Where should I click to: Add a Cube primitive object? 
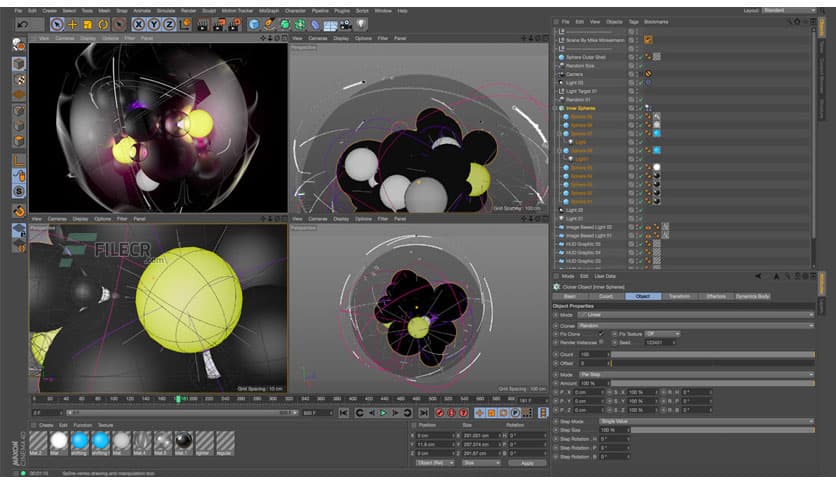click(x=254, y=25)
